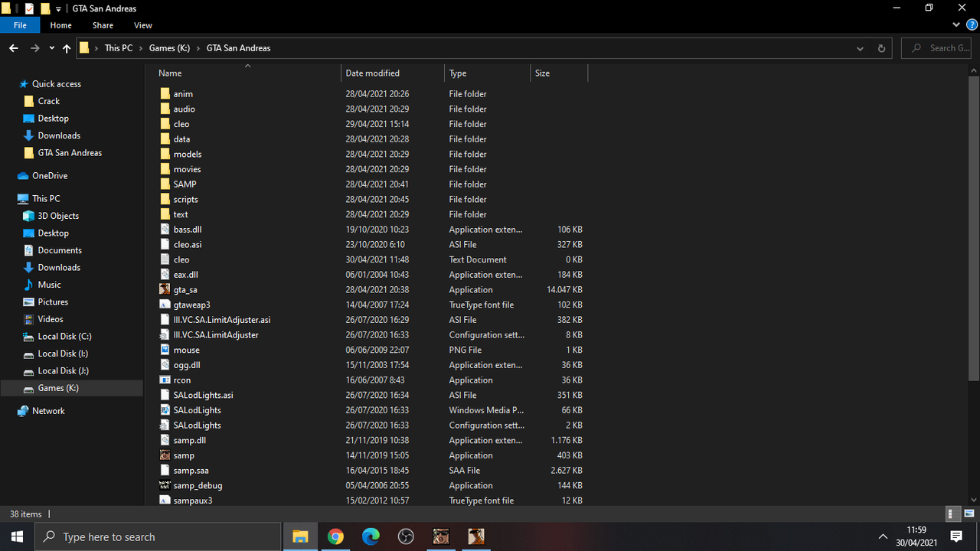Show hidden system tray icons

click(883, 536)
